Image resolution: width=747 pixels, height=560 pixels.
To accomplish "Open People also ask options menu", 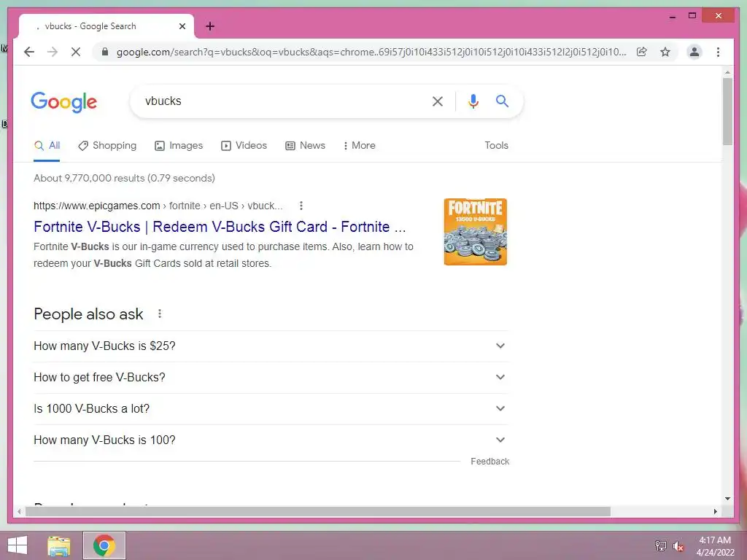I will pyautogui.click(x=160, y=314).
